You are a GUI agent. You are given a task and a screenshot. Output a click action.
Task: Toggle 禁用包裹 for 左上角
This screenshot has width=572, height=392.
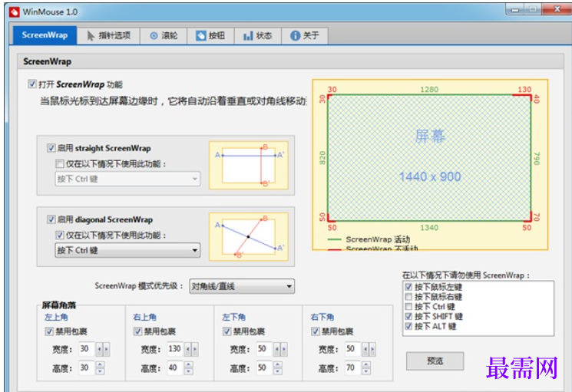pos(49,331)
